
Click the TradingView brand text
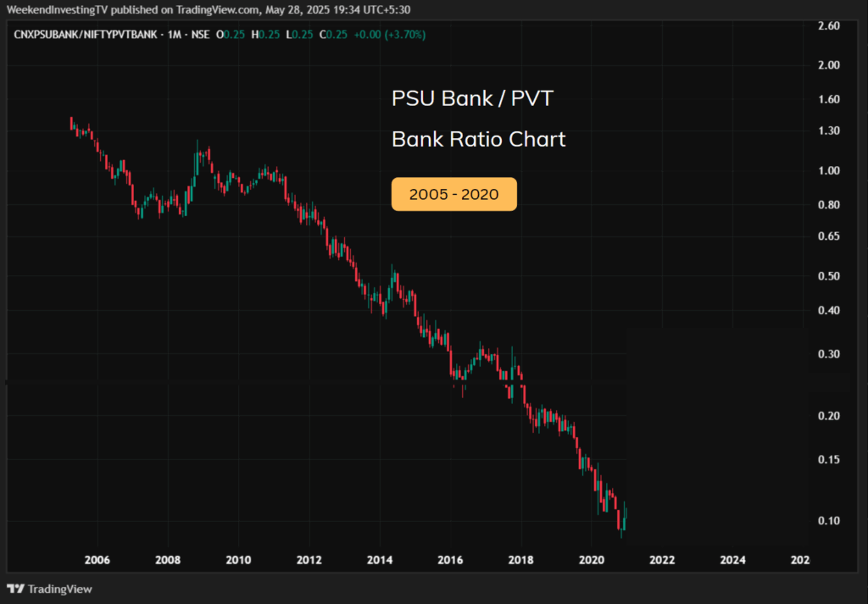(x=60, y=589)
